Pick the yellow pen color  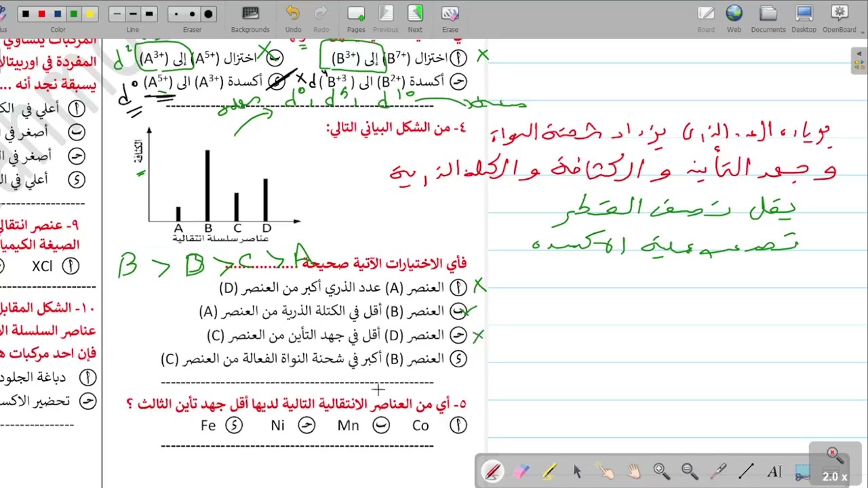[x=90, y=14]
